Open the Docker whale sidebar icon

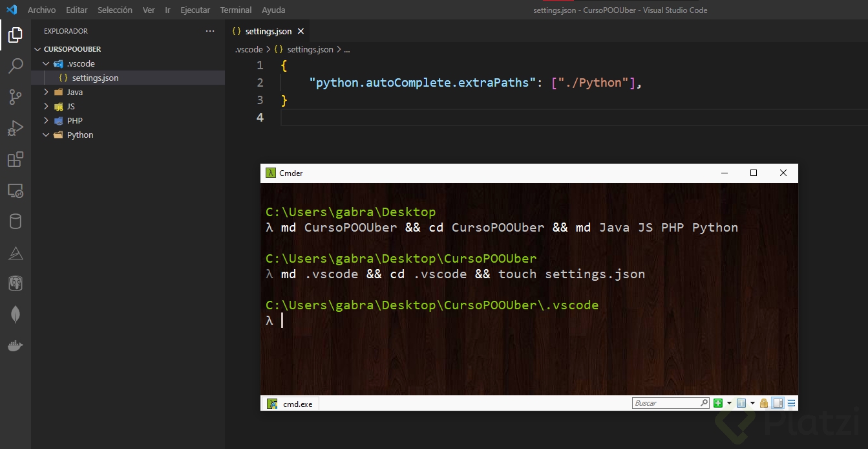16,345
